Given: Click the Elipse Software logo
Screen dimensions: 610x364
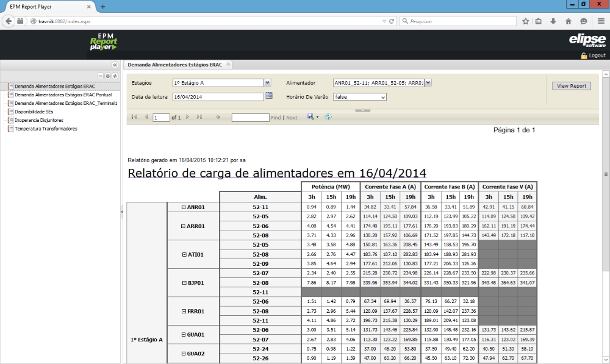Looking at the screenshot, I should pyautogui.click(x=587, y=40).
